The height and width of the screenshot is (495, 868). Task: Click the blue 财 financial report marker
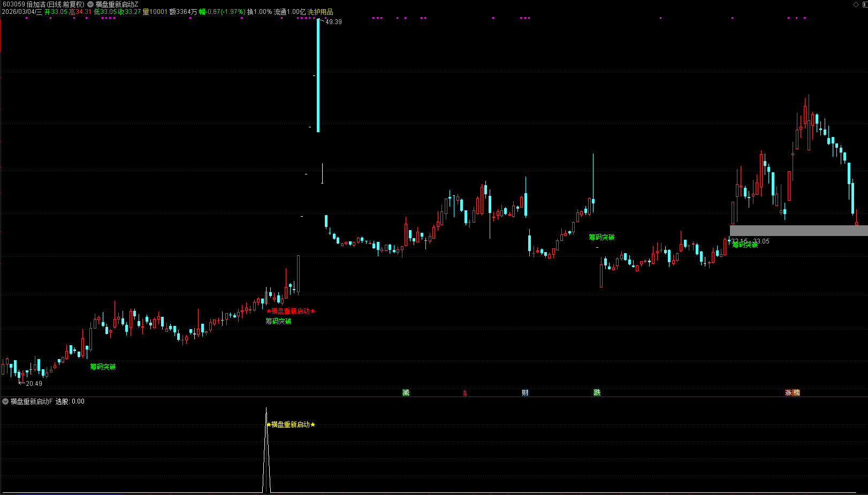point(525,393)
